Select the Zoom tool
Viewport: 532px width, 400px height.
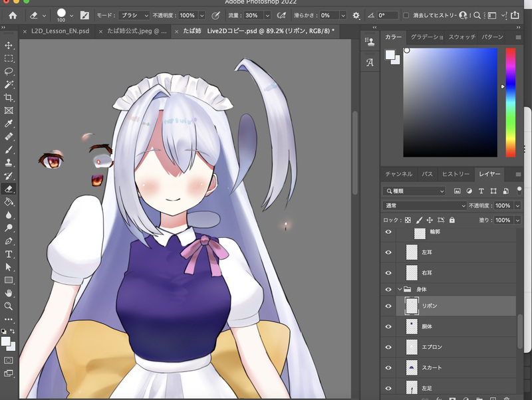(x=9, y=306)
